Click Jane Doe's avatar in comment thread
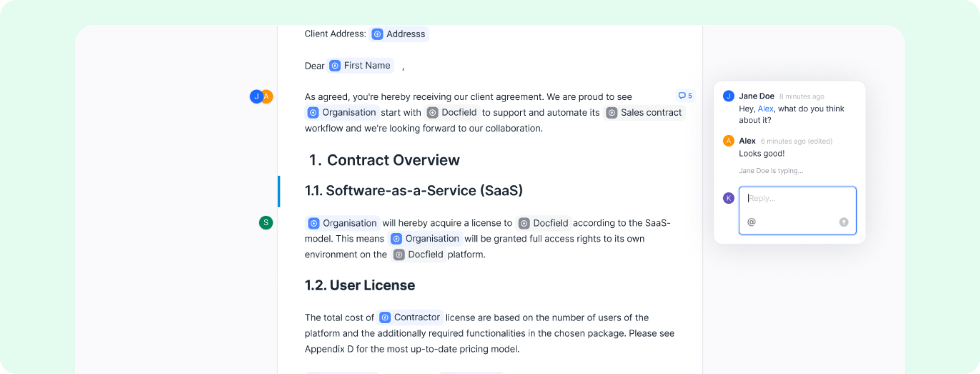The width and height of the screenshot is (980, 374). click(x=728, y=96)
